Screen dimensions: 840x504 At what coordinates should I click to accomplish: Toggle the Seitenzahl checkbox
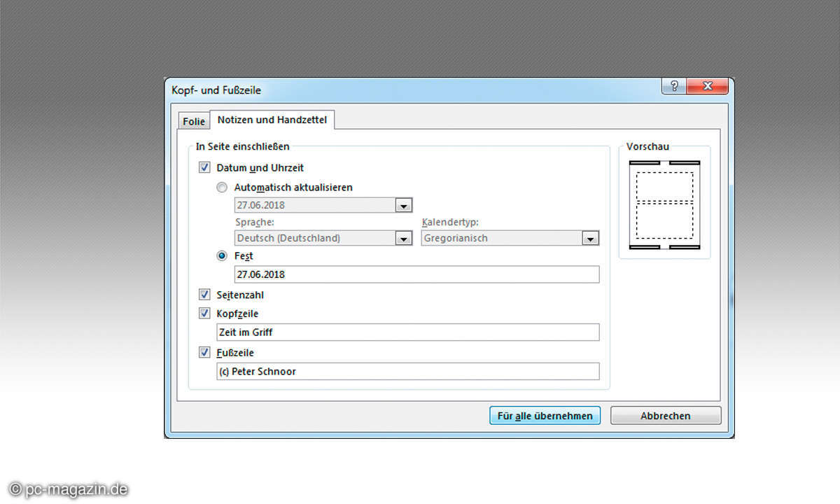tap(204, 295)
